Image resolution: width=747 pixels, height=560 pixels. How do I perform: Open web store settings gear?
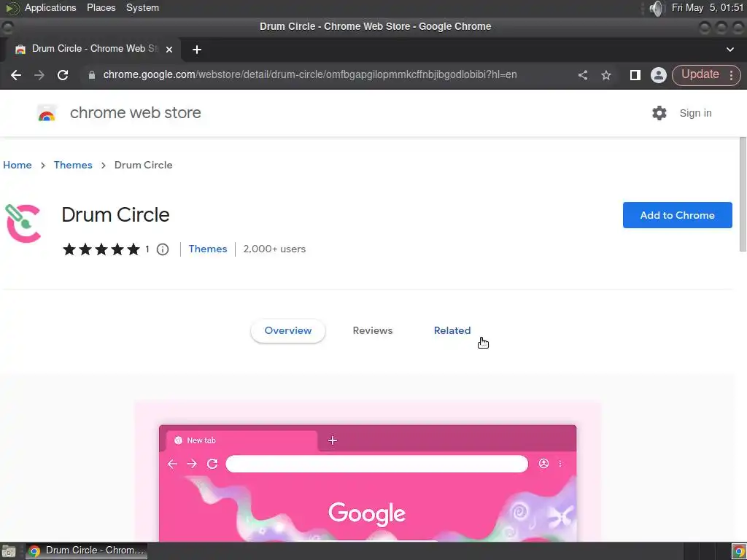click(x=659, y=113)
